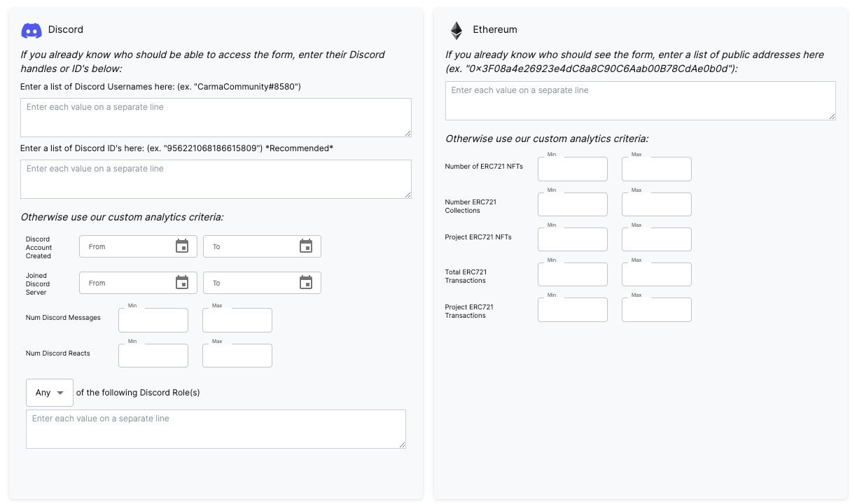The height and width of the screenshot is (504, 857).
Task: Click Total ERC721 Transactions Max field
Action: [x=657, y=274]
